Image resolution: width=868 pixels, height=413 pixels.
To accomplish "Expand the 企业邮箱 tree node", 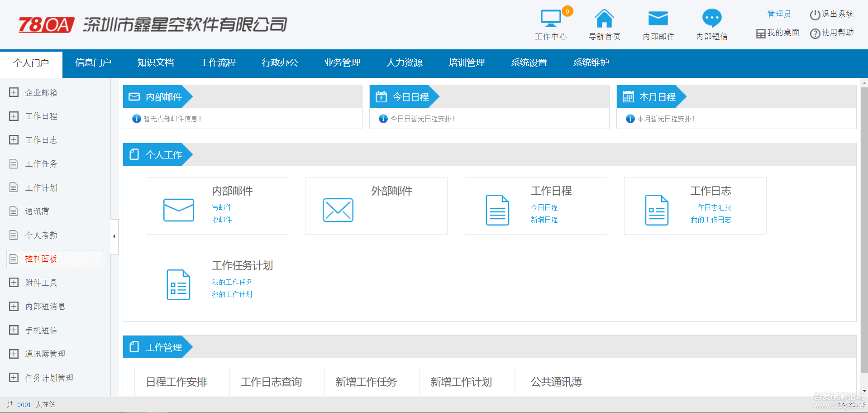I will coord(14,92).
